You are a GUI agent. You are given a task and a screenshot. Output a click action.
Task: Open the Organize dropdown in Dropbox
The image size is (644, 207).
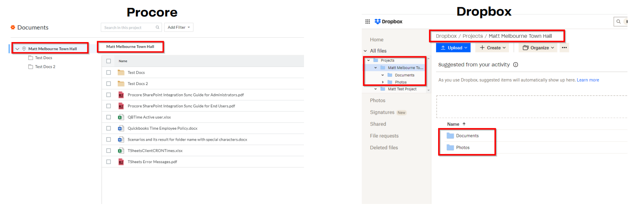point(538,48)
